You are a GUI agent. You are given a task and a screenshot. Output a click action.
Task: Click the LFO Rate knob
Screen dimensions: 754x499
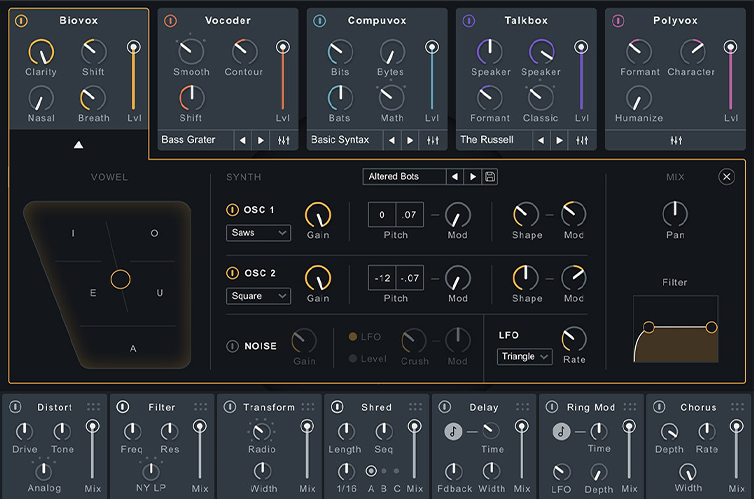point(574,339)
